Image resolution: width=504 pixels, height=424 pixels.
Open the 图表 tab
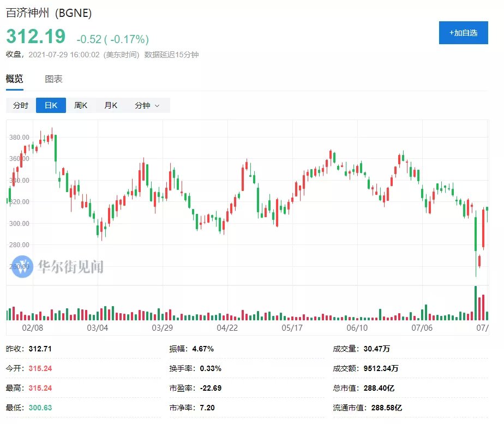click(53, 79)
